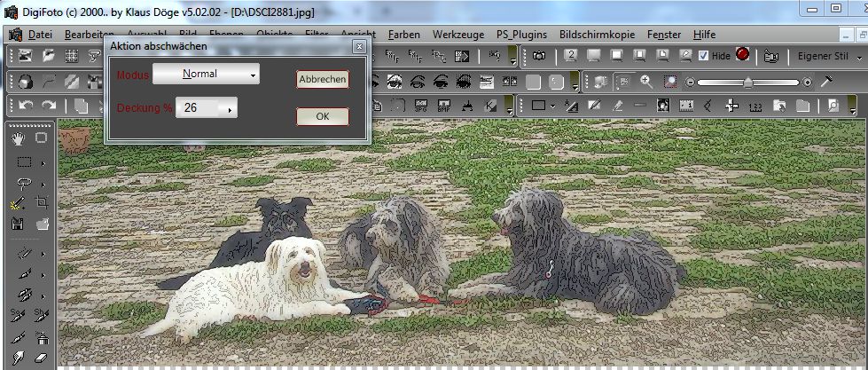Select the Crop tool

pyautogui.click(x=41, y=203)
